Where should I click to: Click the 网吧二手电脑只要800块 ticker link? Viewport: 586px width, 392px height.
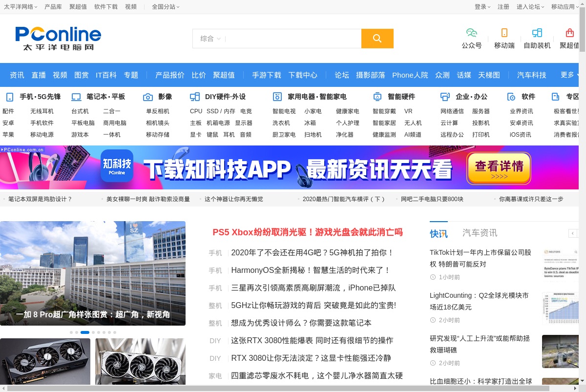(432, 199)
